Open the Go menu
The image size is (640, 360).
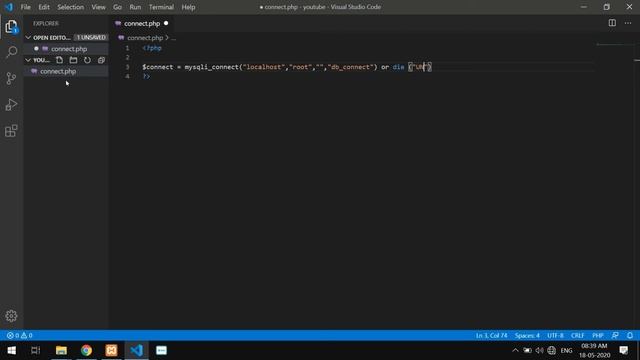point(117,7)
